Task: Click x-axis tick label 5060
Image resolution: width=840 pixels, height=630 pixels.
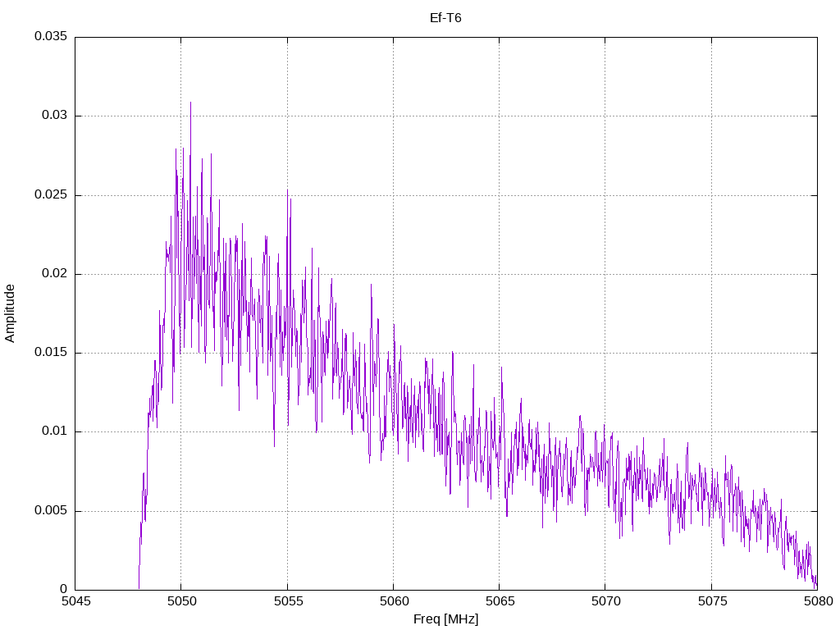Action: point(395,601)
